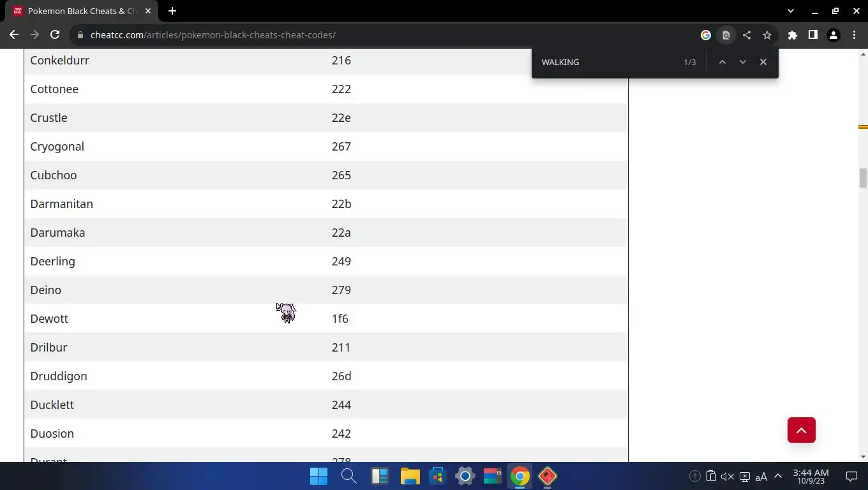Click the Cryogonal code 267
The image size is (868, 490).
point(341,146)
